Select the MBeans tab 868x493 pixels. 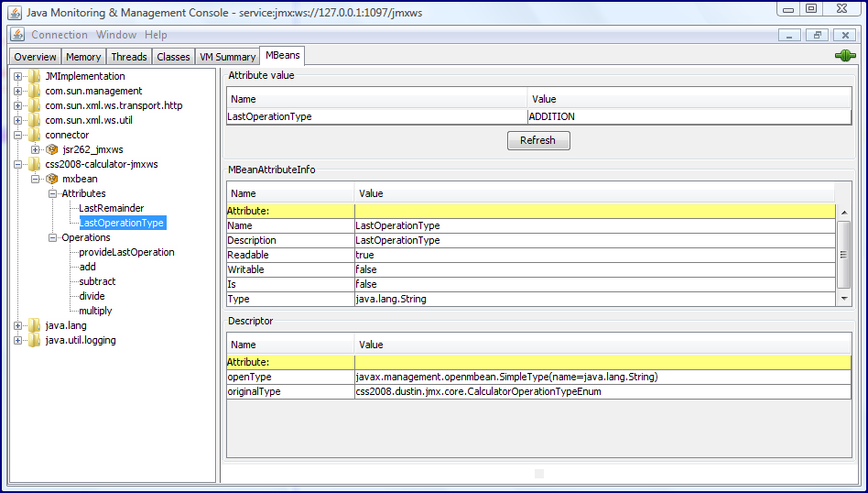coord(282,55)
